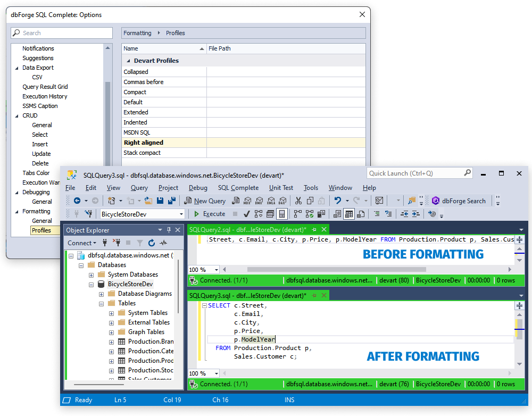Viewport: 532px width, 416px height.
Task: Click the single-disk Save icon
Action: coord(160,201)
